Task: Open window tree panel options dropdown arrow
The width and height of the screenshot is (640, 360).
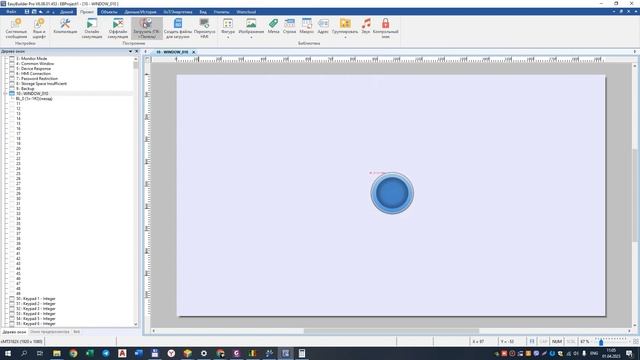Action: (x=131, y=51)
